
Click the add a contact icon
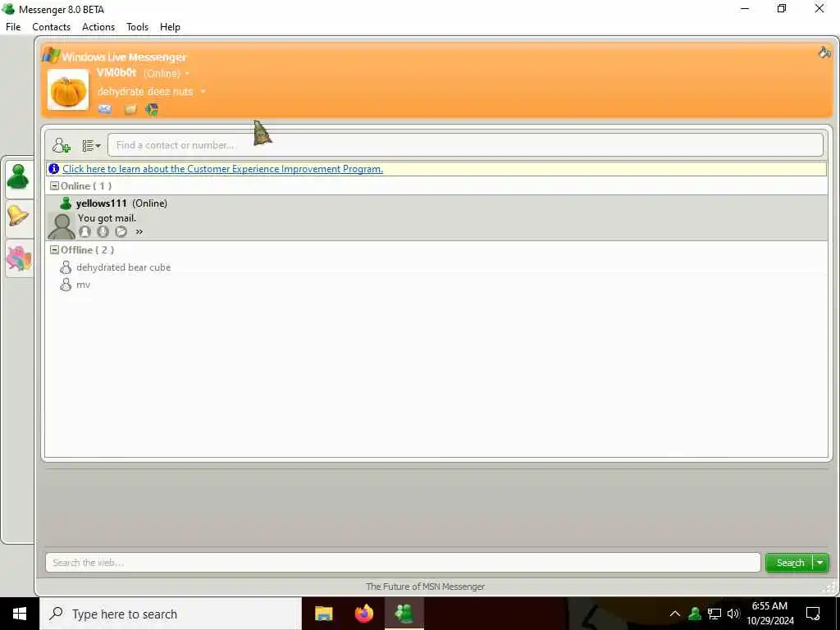(61, 145)
